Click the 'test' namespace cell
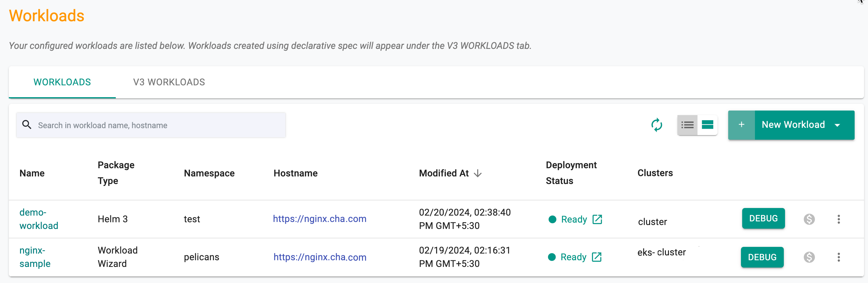The image size is (868, 283). (192, 219)
